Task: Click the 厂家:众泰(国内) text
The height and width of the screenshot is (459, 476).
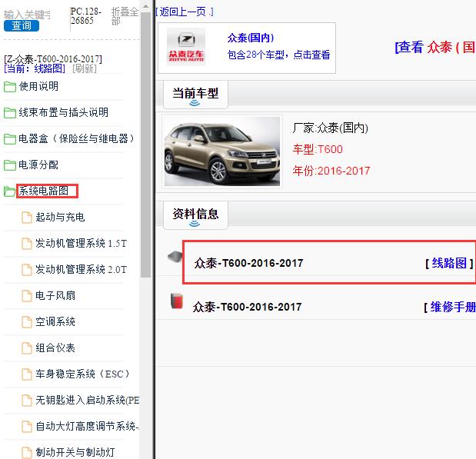Action: coord(331,128)
